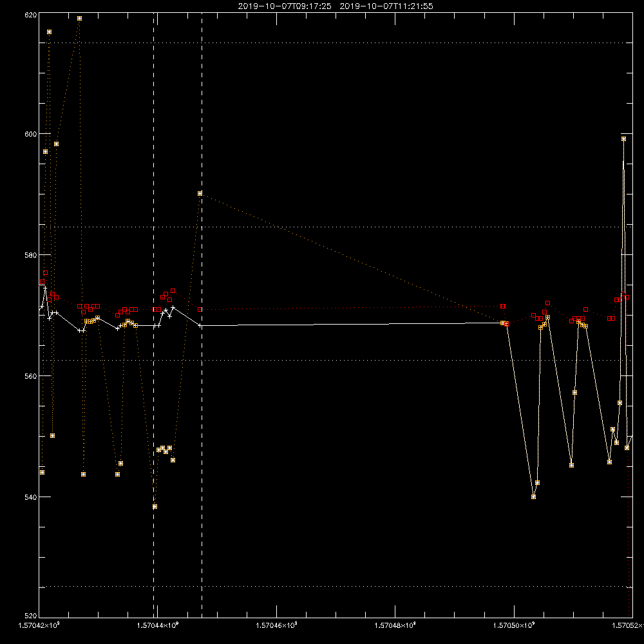Pick the orange data point near 590 beside dashed line
Image resolution: width=644 pixels, height=644 pixels.
200,193
